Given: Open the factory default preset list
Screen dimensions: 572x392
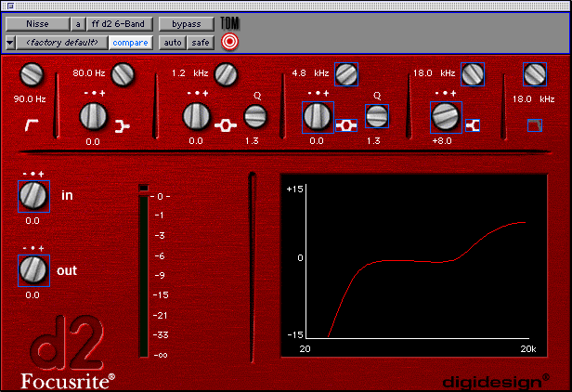Looking at the screenshot, I should [x=62, y=43].
